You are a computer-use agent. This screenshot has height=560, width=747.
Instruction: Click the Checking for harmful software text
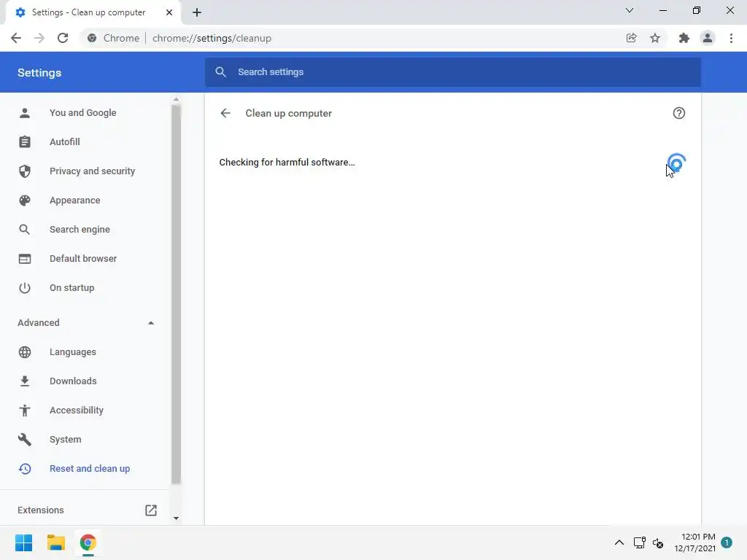tap(287, 163)
